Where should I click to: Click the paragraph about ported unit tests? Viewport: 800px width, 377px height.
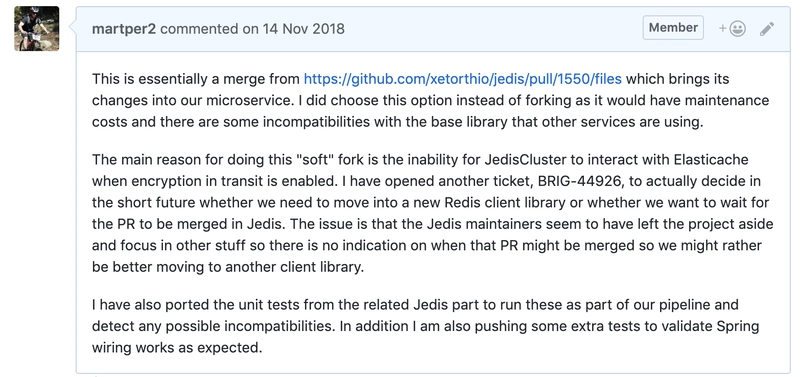[425, 326]
